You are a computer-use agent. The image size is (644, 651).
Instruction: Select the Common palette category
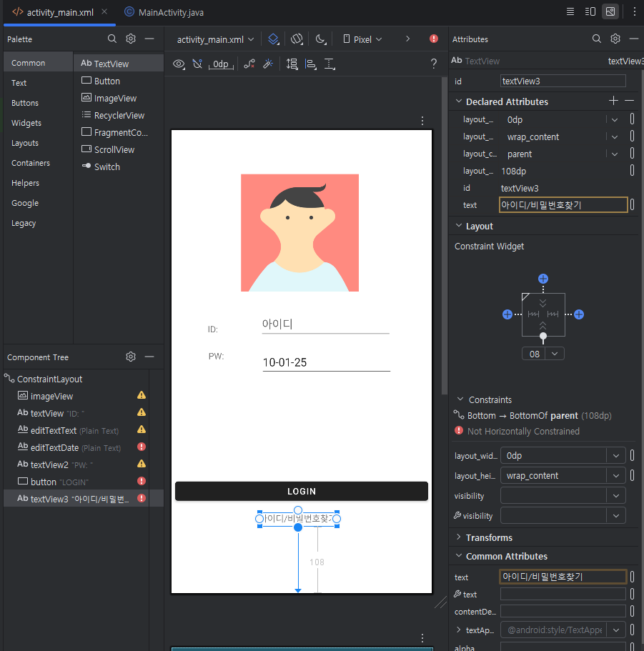coord(38,63)
